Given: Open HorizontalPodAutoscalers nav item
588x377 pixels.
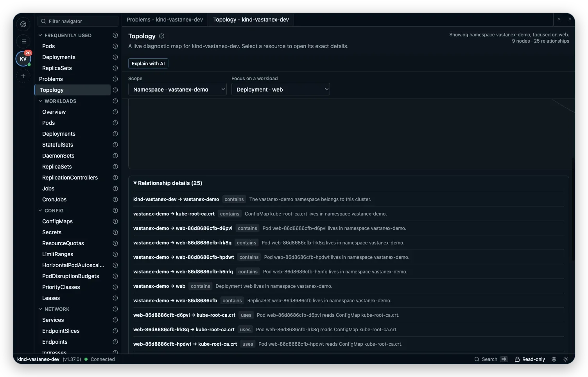Looking at the screenshot, I should (x=73, y=265).
